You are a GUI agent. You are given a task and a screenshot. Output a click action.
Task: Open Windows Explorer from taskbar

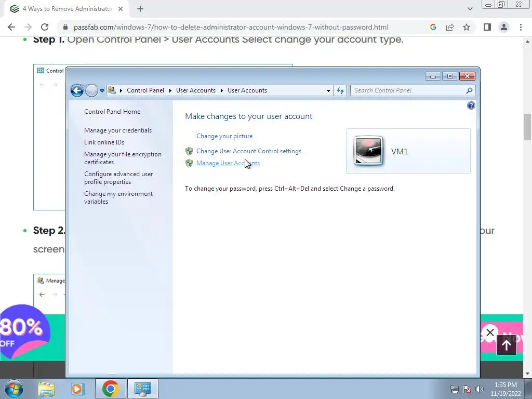click(x=46, y=389)
